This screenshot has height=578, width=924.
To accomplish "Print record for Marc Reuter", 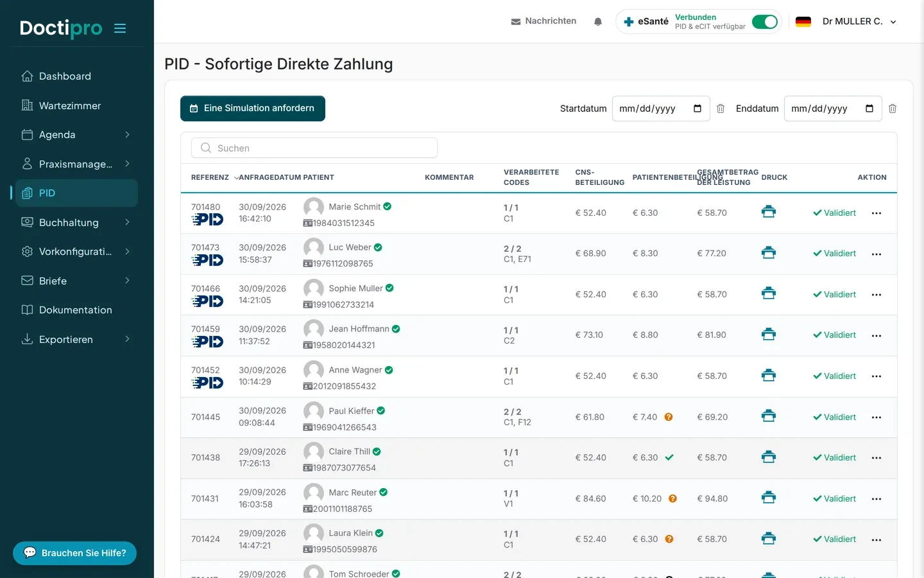I will pyautogui.click(x=769, y=498).
